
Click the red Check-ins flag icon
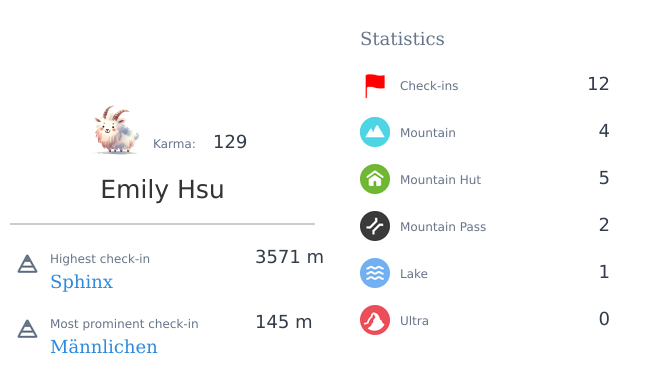click(375, 85)
